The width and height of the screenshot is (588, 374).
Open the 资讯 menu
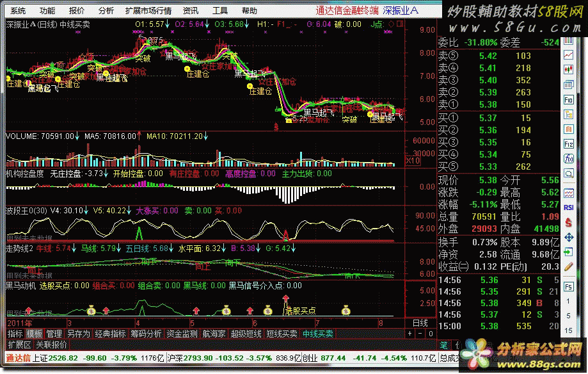click(191, 10)
